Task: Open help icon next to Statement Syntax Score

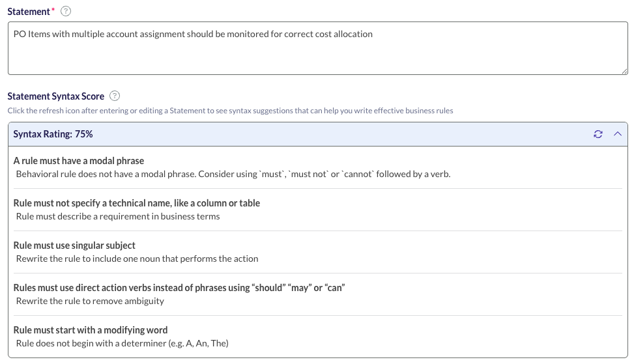Action: (x=115, y=96)
